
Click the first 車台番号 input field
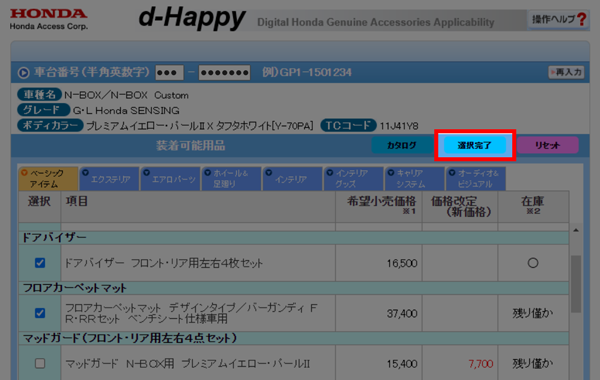[x=169, y=72]
